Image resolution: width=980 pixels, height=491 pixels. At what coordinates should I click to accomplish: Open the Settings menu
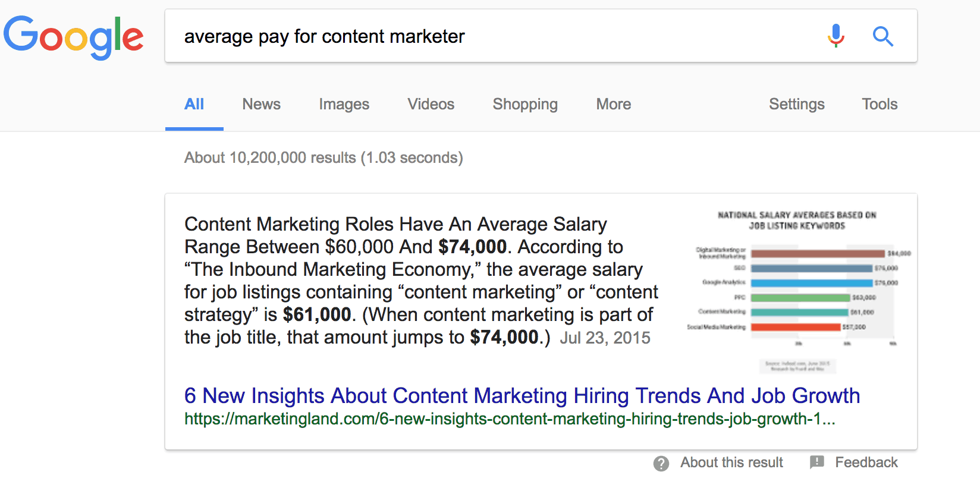point(796,105)
